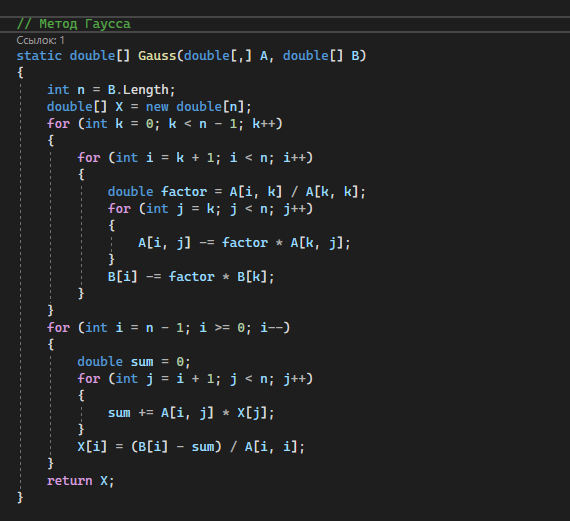570x521 pixels.
Task: Click the 'Ссылок: 1' CodeLens link
Action: 40,40
